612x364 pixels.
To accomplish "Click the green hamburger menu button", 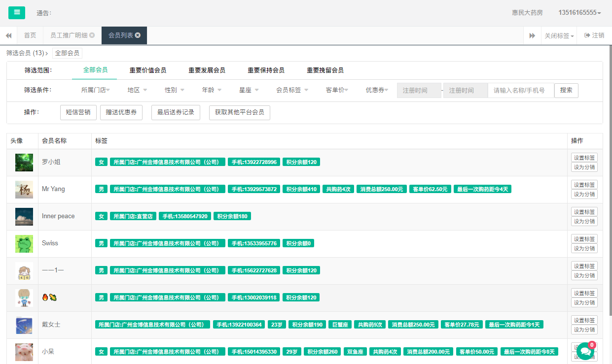I will point(17,12).
